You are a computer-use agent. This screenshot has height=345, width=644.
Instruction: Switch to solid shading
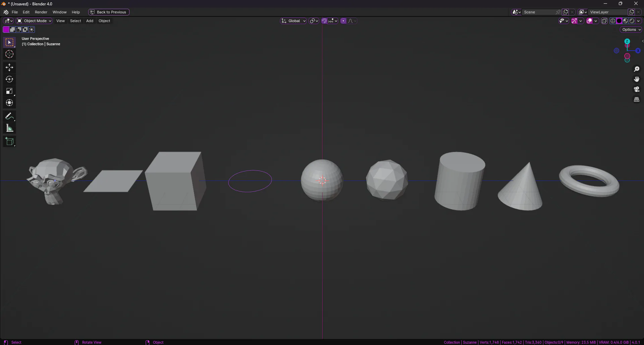tap(619, 21)
